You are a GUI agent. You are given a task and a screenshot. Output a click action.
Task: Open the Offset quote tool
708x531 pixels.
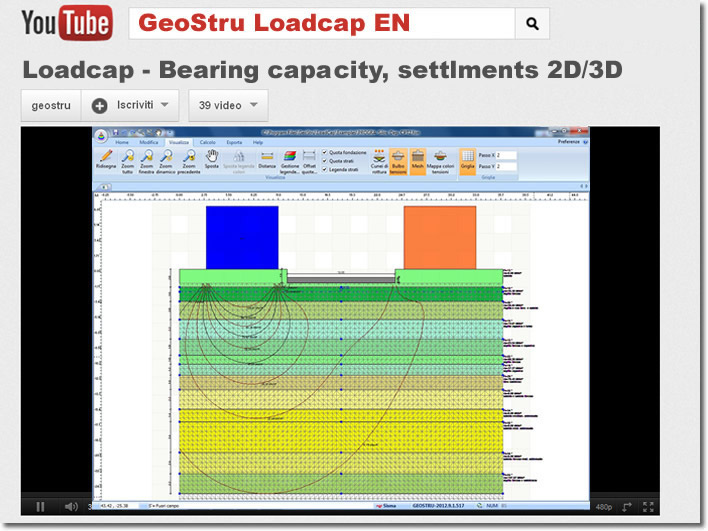pos(309,161)
